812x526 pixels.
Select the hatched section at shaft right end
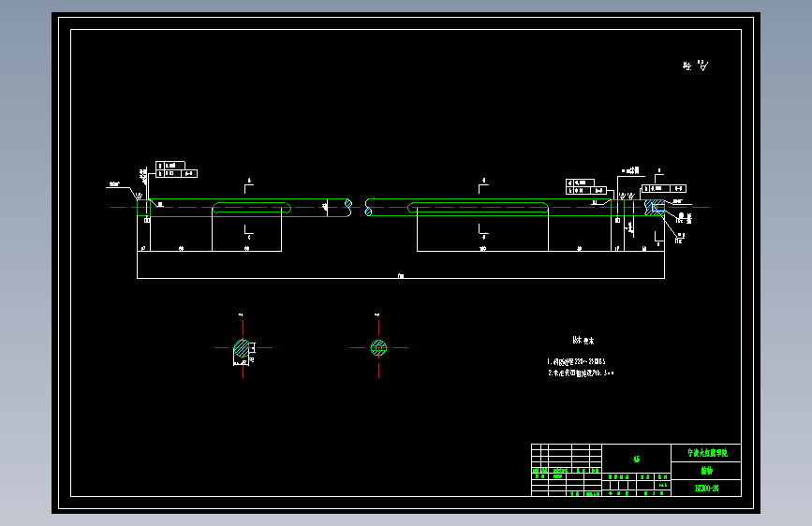(655, 207)
